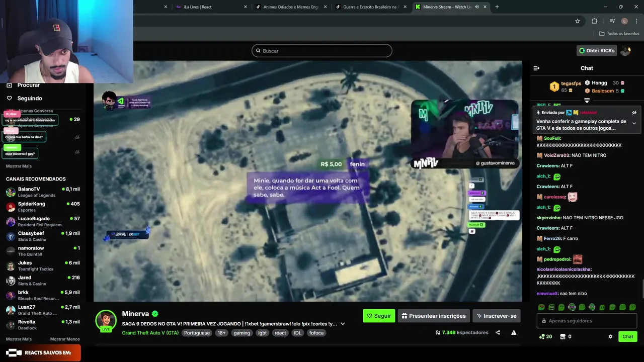The image size is (644, 362).
Task: Select the 18+ tag
Action: 221,333
